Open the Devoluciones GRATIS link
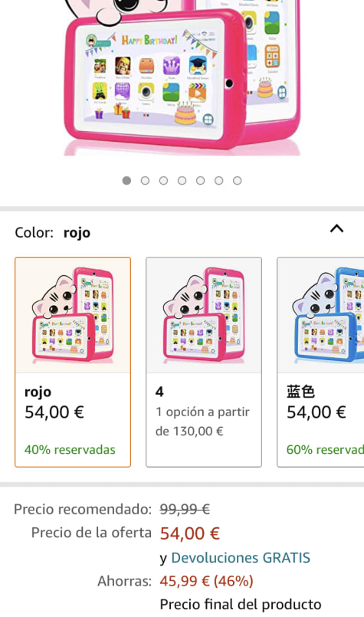This screenshot has height=617, width=364. pos(241,557)
